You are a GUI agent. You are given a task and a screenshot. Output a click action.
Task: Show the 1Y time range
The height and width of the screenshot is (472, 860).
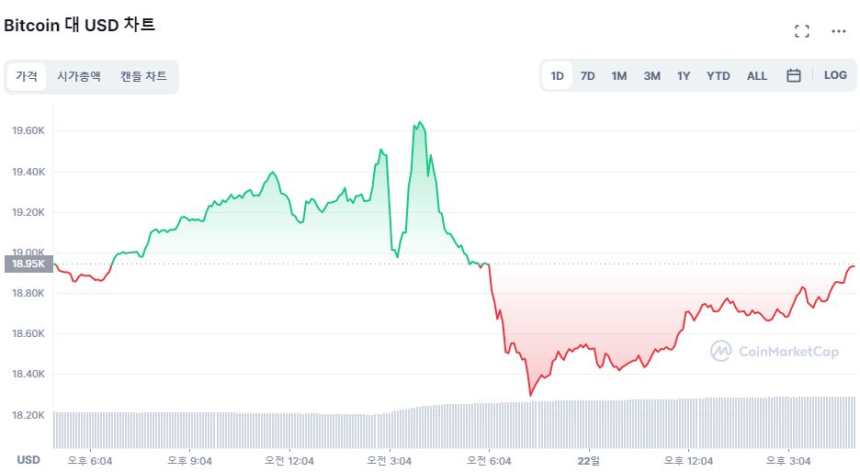click(683, 75)
